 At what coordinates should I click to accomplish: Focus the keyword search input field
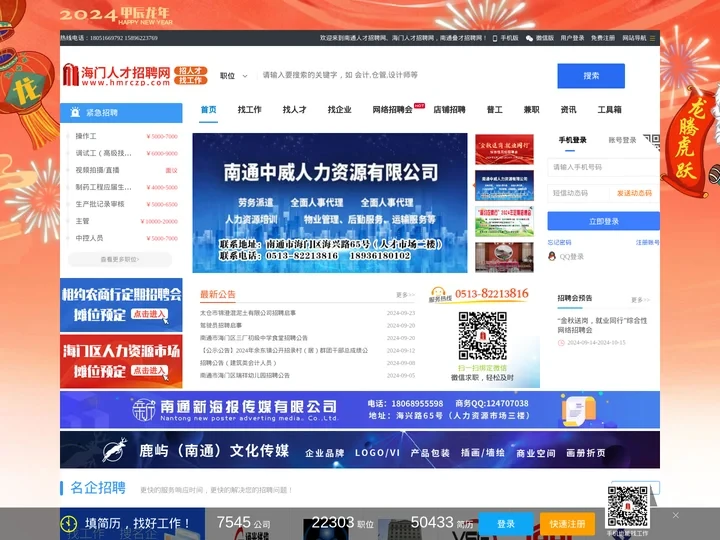pyautogui.click(x=404, y=75)
